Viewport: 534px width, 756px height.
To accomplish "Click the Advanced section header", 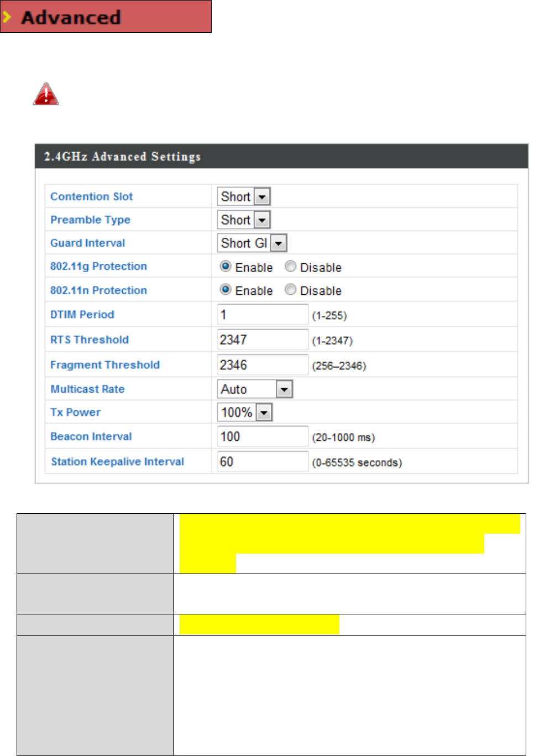I will [106, 17].
